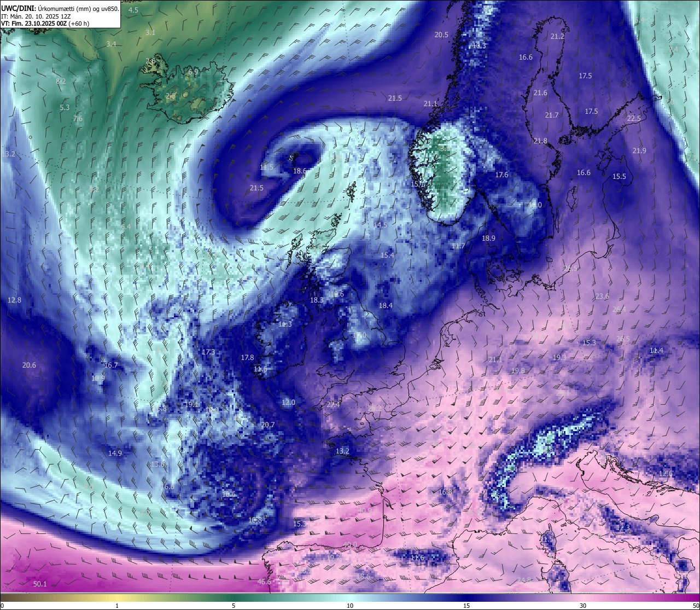Click the valid time line 'VT: Fim. 23.10.2025 00Z (+60 h)'
The image size is (700, 610).
point(45,24)
